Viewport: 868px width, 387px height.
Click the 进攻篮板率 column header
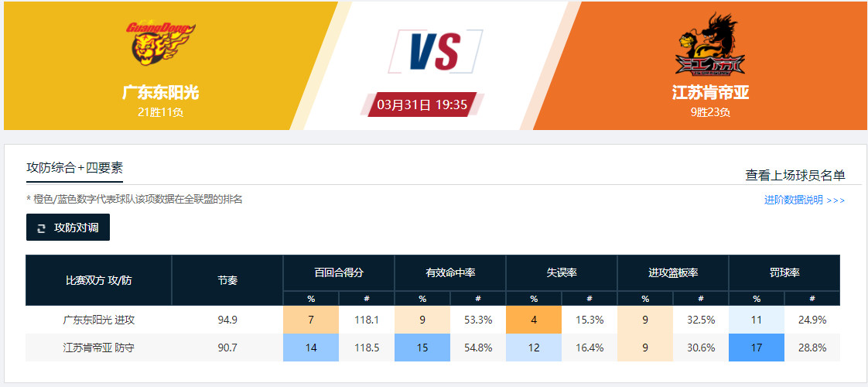[673, 272]
